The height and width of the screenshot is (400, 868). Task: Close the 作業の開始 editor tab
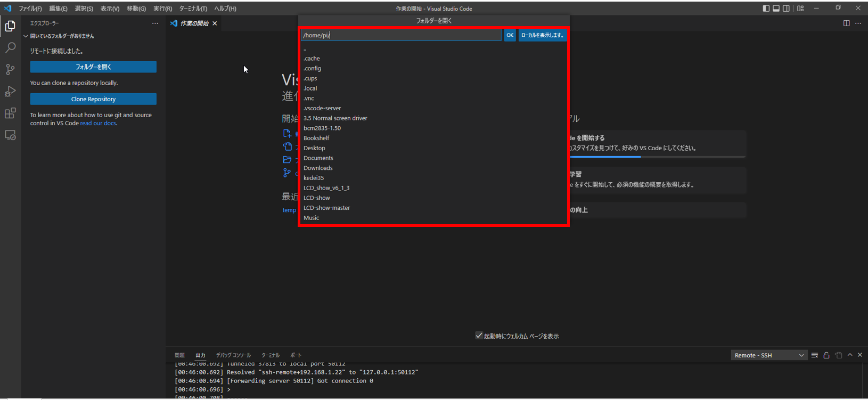[215, 23]
